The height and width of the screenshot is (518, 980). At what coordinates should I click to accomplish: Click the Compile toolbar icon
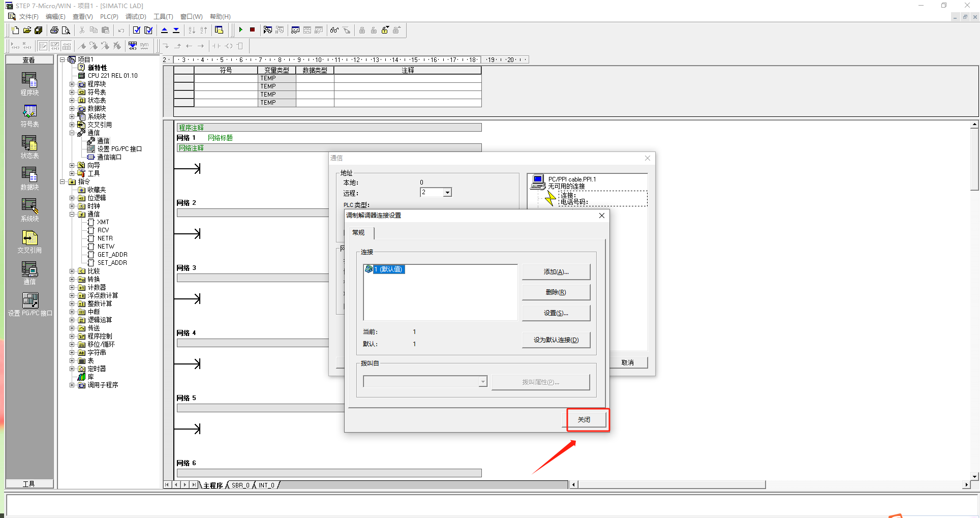[x=136, y=30]
